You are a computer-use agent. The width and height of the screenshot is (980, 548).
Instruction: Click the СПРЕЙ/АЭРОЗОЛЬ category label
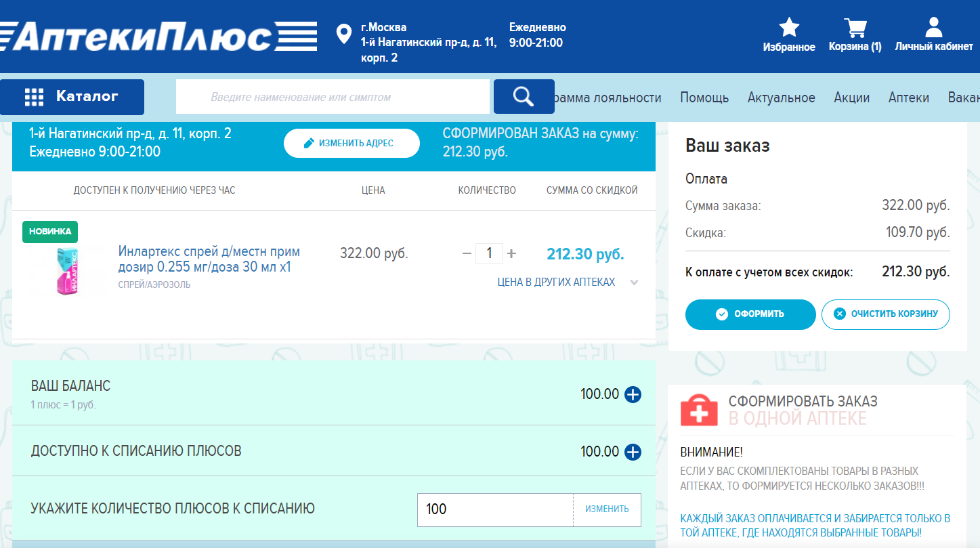pos(154,284)
